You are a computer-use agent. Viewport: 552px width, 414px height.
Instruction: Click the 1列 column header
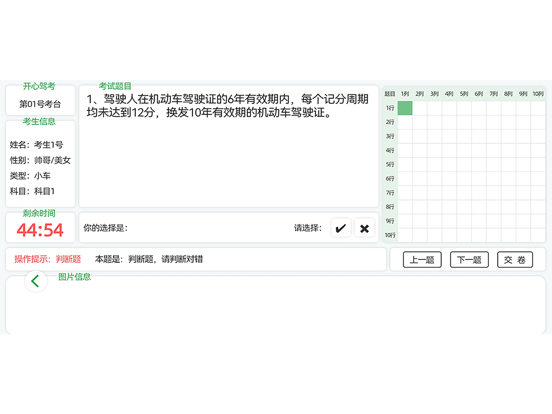[405, 94]
